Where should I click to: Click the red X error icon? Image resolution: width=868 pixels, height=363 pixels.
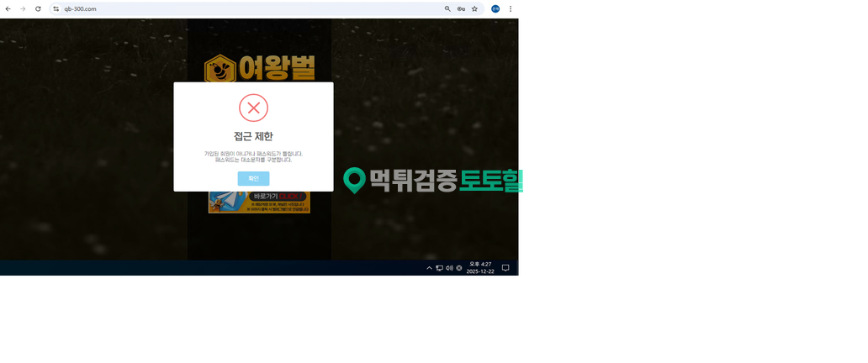[253, 108]
